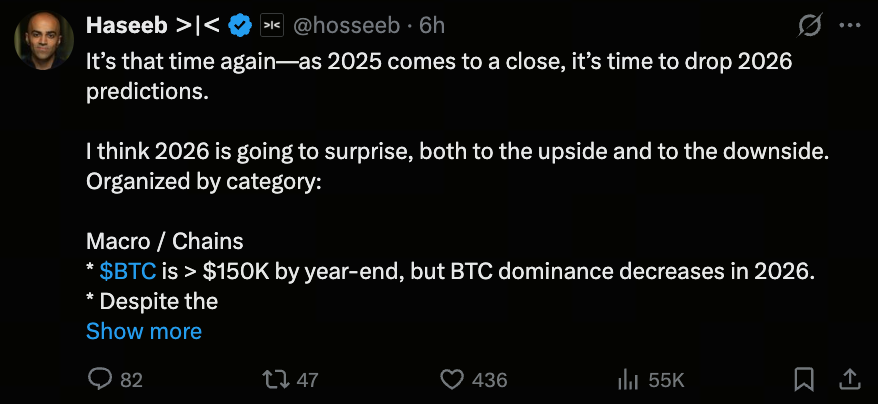Click the affiliation badge beside verified checkmark
Screen dimensions: 878x404
pyautogui.click(x=272, y=24)
